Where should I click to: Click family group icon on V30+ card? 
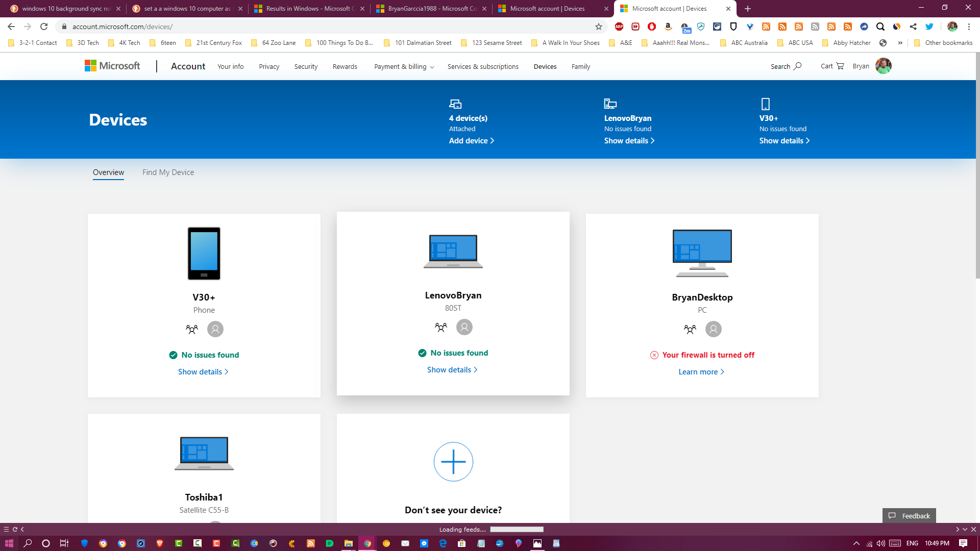coord(192,329)
